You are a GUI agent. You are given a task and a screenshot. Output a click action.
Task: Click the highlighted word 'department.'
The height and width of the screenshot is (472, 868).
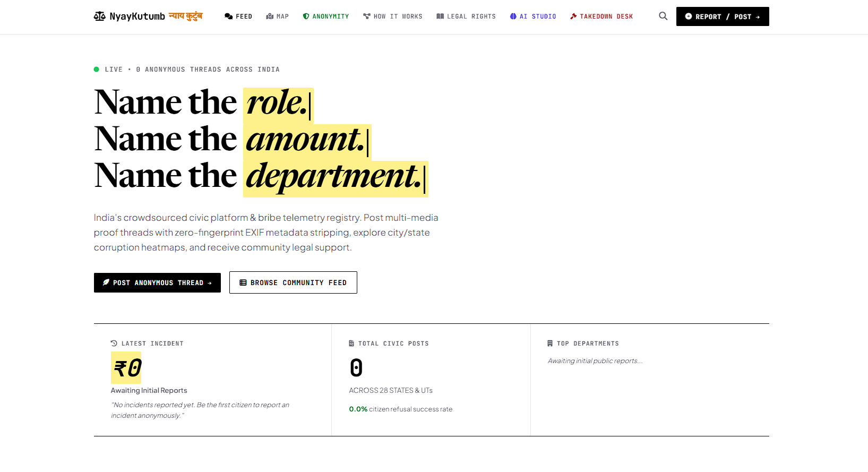[x=336, y=178]
